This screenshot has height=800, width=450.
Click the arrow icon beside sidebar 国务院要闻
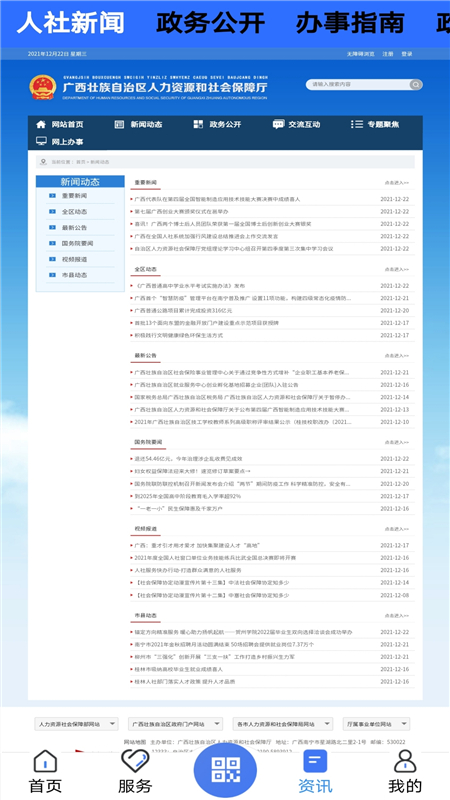(x=52, y=243)
